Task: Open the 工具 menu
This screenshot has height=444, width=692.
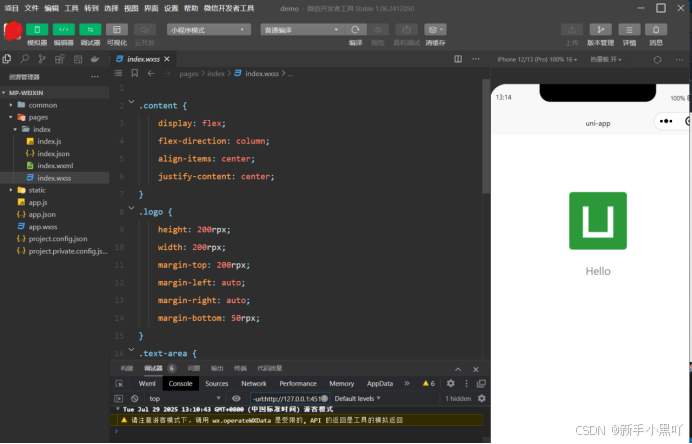Action: [71, 8]
